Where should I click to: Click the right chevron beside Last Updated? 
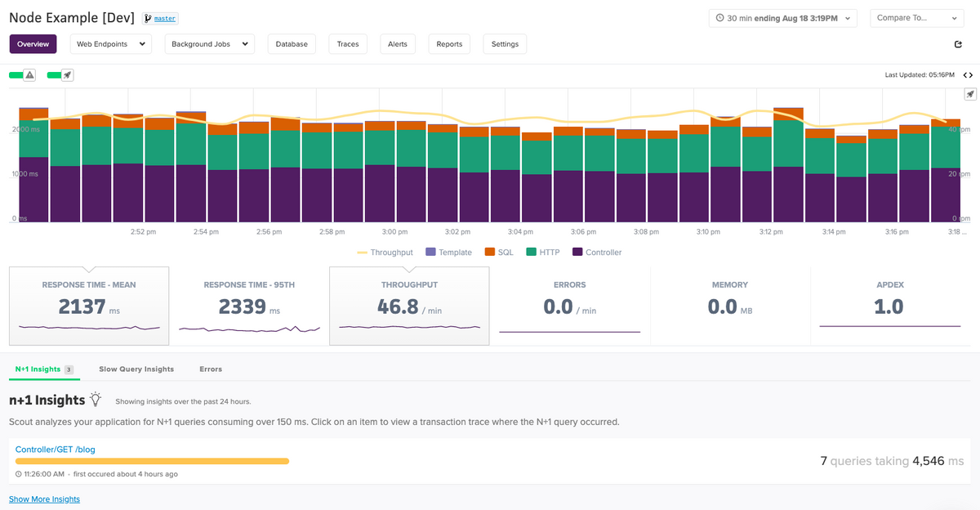[973, 74]
